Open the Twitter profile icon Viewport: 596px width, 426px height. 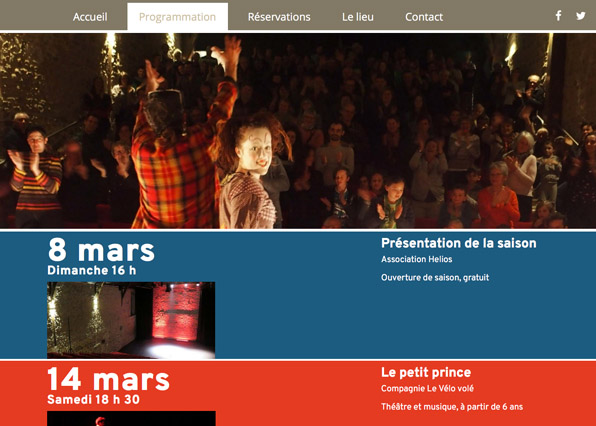pyautogui.click(x=580, y=16)
